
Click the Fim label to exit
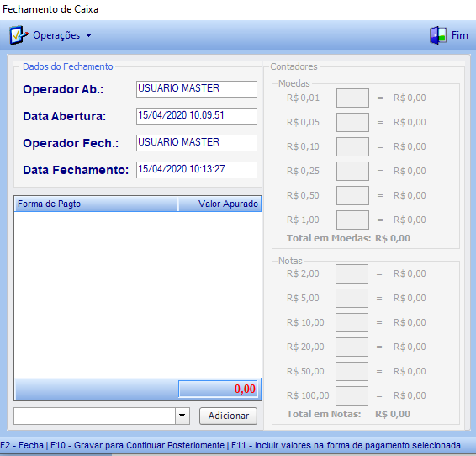[x=460, y=35]
